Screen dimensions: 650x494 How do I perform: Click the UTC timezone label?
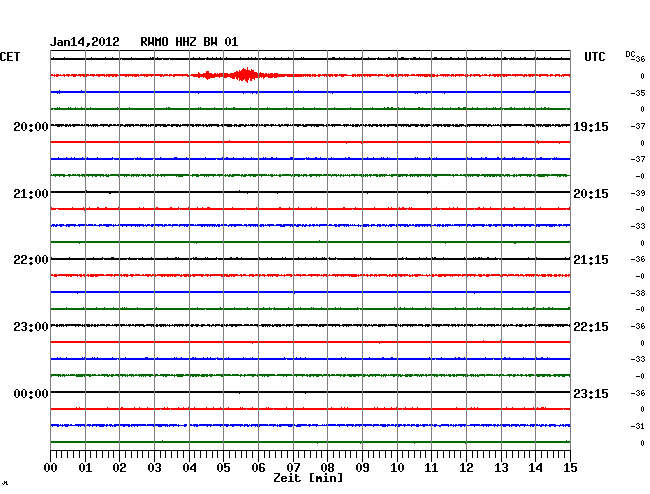click(595, 57)
